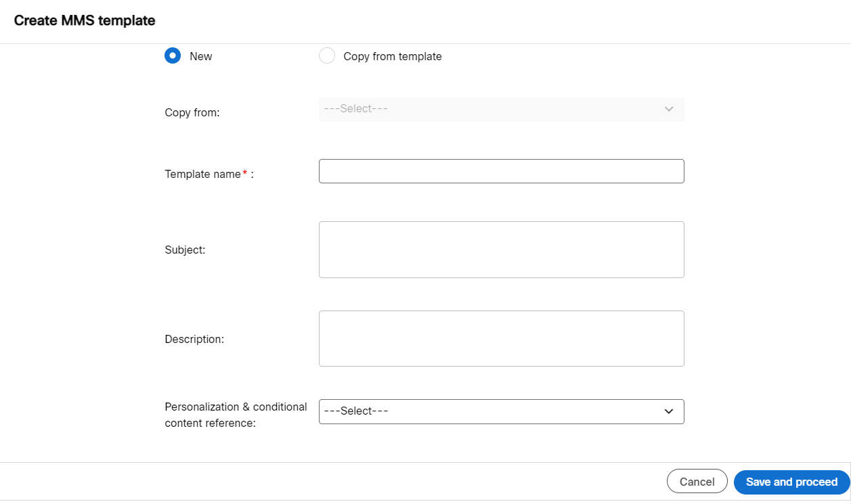The image size is (851, 504).
Task: Click the Cancel button
Action: 697,482
